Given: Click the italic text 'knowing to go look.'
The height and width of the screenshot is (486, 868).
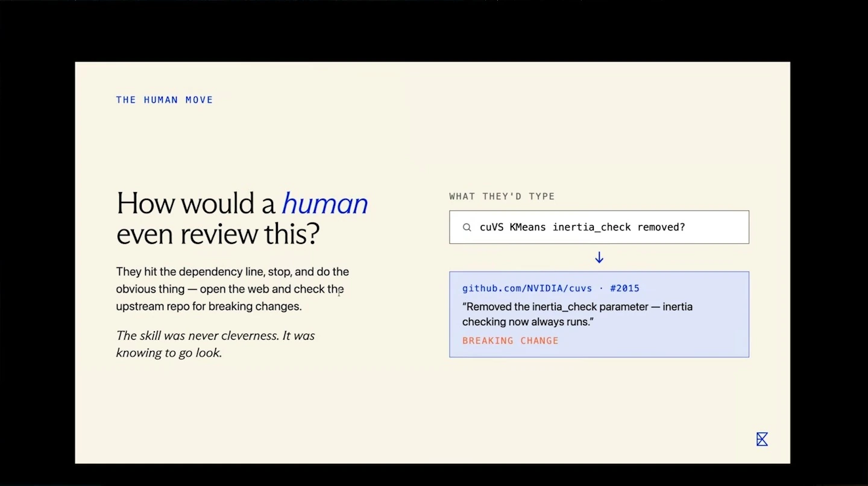Looking at the screenshot, I should pos(169,353).
